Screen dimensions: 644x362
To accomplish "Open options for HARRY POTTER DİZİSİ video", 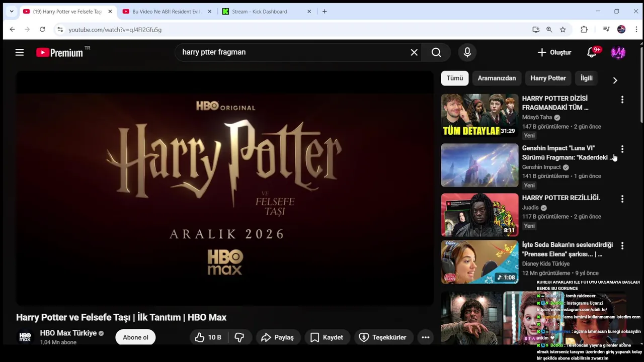I will pos(622,100).
